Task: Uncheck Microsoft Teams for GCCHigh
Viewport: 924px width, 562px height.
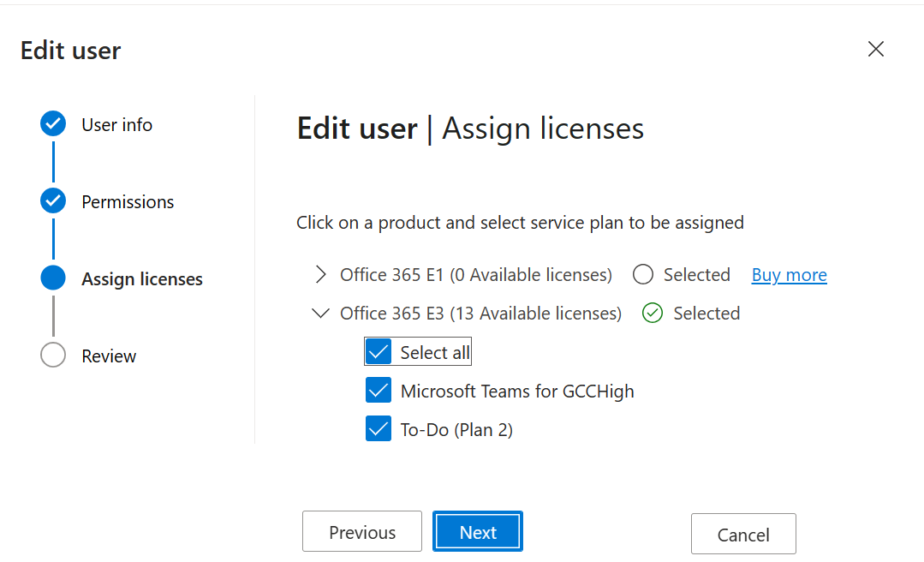Action: click(x=379, y=391)
